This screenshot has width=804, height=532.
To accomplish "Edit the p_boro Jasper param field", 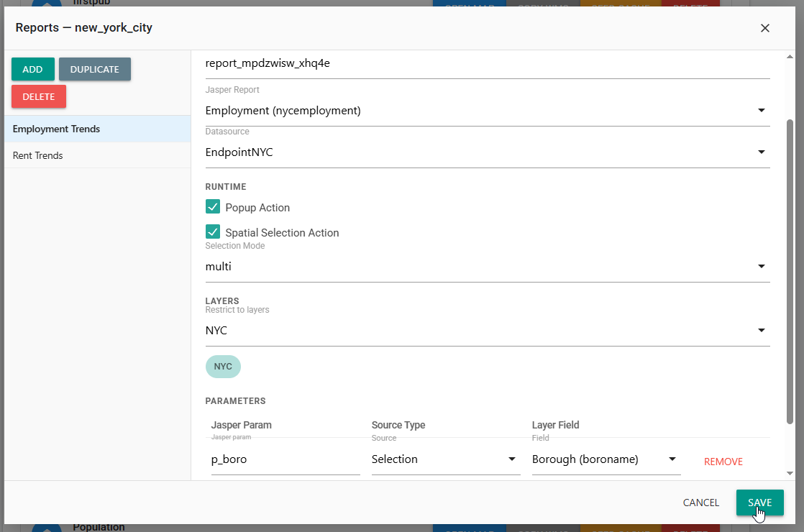I will coord(285,459).
